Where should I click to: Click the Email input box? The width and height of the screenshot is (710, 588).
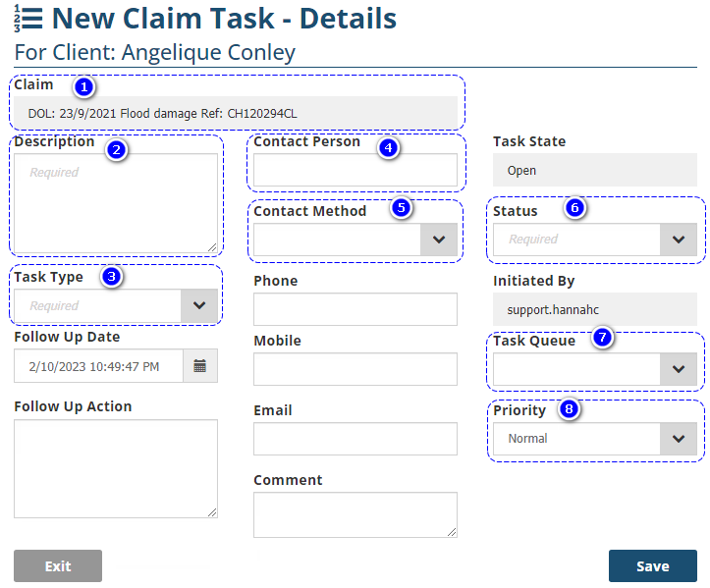coord(355,439)
